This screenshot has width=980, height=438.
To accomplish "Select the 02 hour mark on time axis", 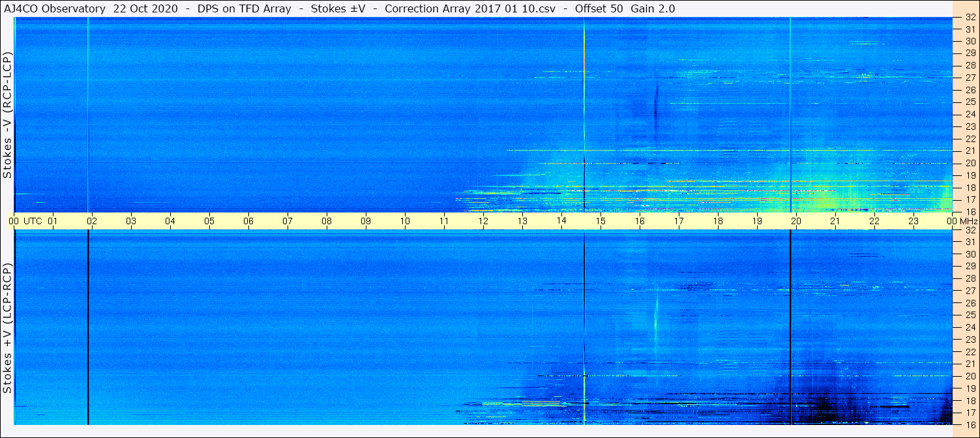I will tap(92, 221).
